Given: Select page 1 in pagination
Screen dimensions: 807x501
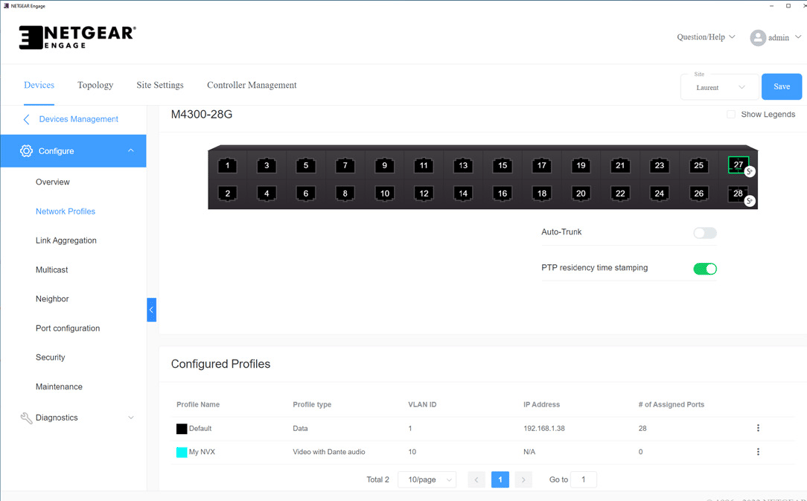Looking at the screenshot, I should (x=500, y=479).
